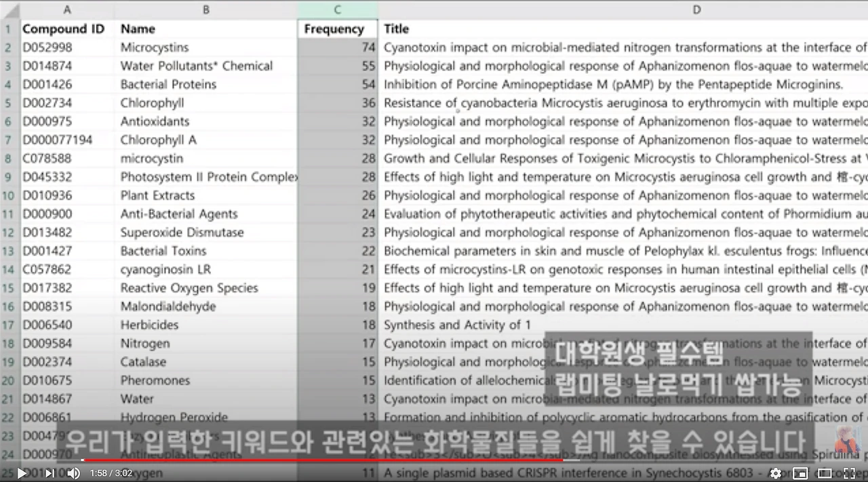
Task: Select the Plant Extracts cell
Action: pyautogui.click(x=206, y=195)
